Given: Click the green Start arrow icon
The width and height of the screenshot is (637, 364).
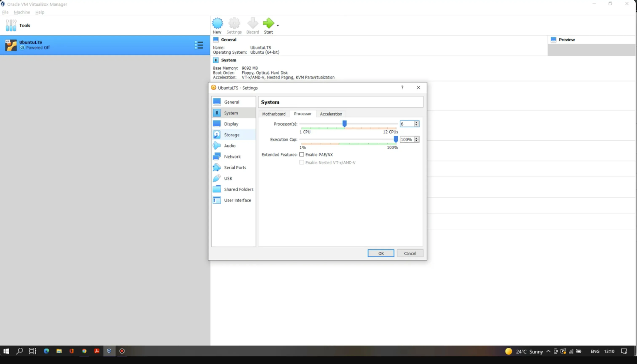Looking at the screenshot, I should [268, 24].
